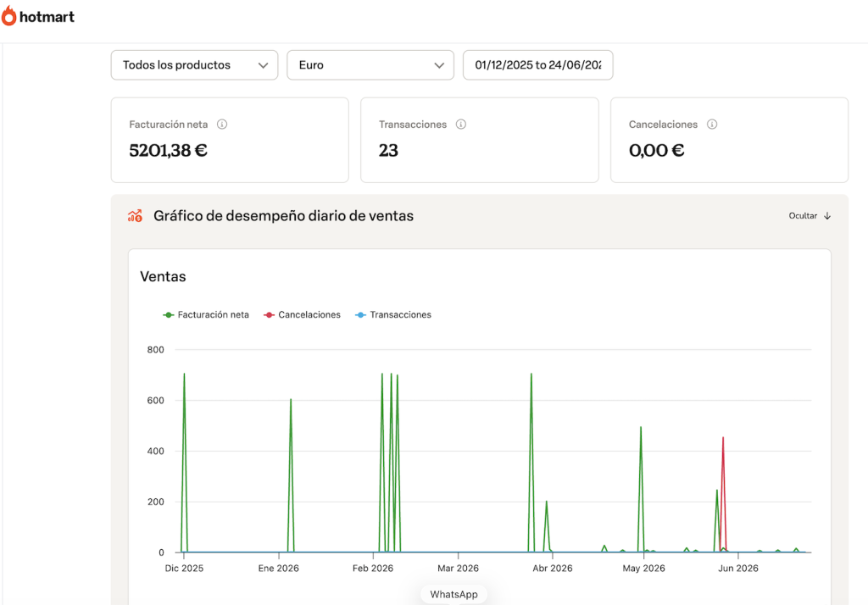Click the Mar 2026 axis label
The image size is (868, 605).
[x=458, y=568]
